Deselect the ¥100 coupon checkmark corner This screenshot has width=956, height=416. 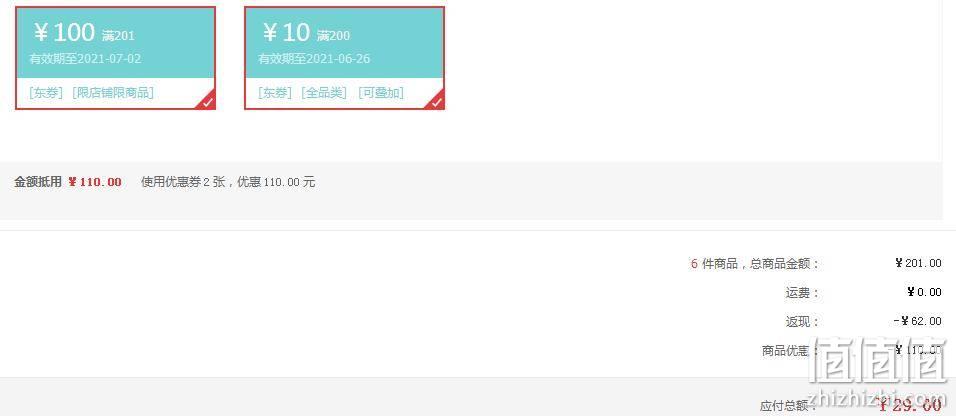[207, 101]
